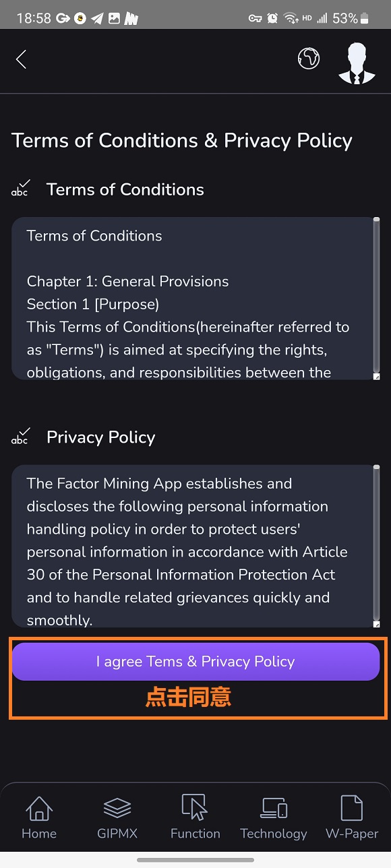
Task: Click I agree Tems & Privacy Policy button
Action: tap(195, 661)
